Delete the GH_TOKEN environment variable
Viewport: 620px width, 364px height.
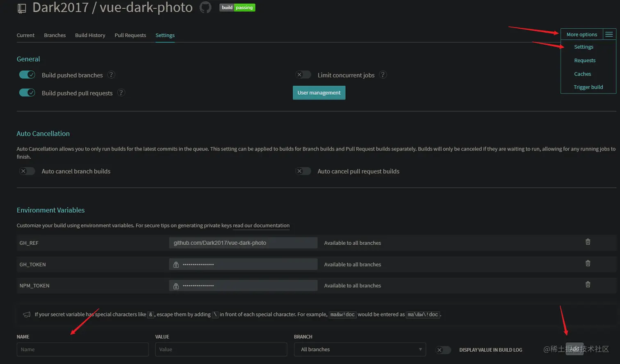[588, 263]
